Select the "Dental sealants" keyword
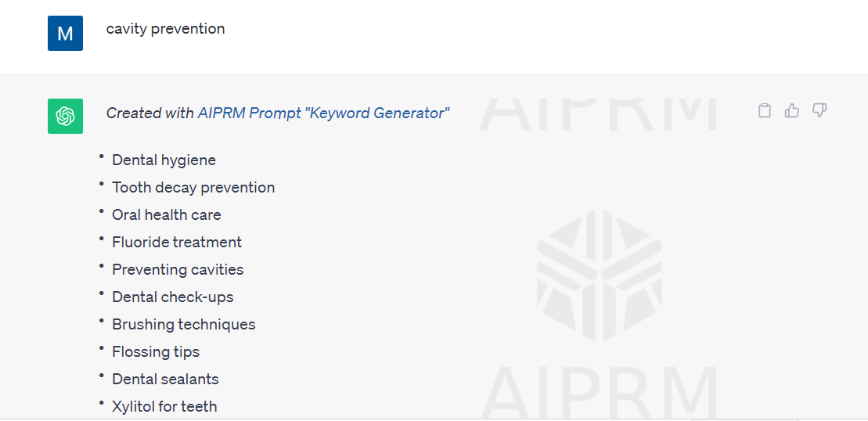 point(165,379)
